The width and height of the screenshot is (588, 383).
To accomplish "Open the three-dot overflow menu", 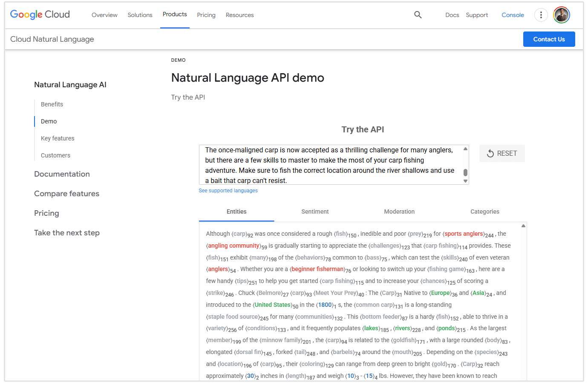I will 541,14.
